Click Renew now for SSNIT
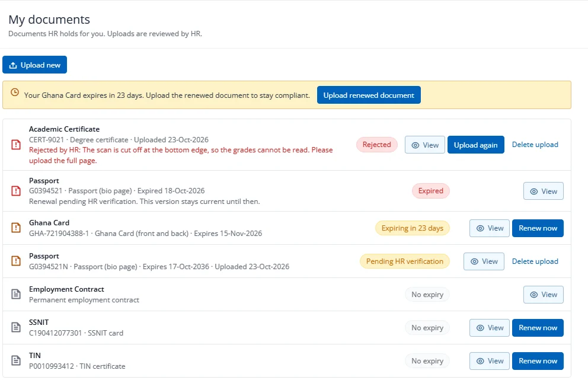This screenshot has width=588, height=380. pyautogui.click(x=538, y=327)
